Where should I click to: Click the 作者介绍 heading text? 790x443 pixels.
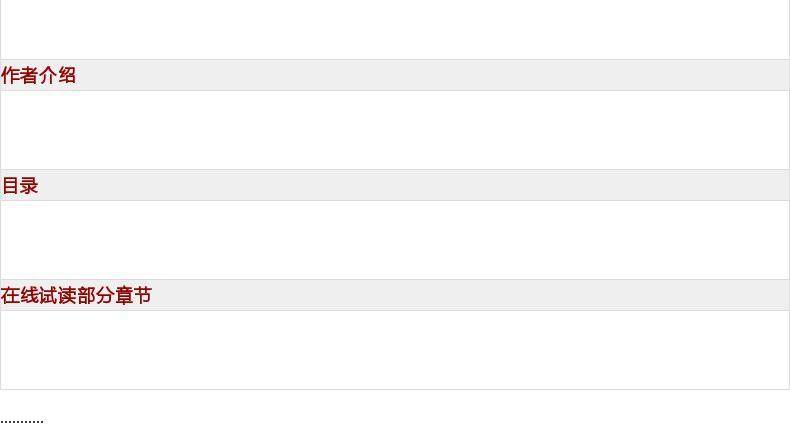pos(39,76)
